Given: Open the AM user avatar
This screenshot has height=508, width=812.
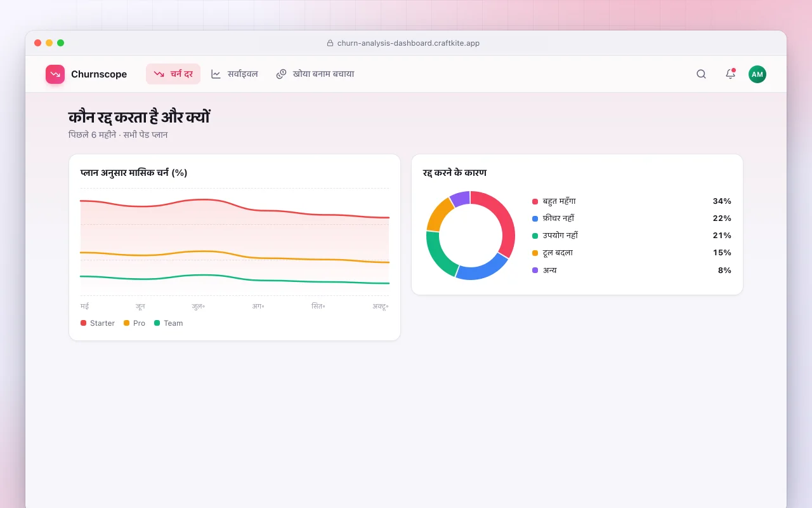Looking at the screenshot, I should pyautogui.click(x=757, y=74).
